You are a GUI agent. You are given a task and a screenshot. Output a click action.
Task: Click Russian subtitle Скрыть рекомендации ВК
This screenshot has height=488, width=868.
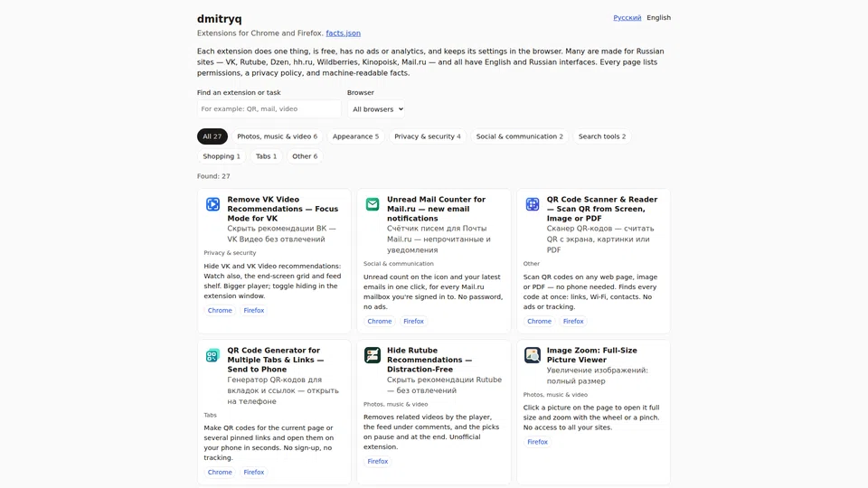[x=281, y=233]
